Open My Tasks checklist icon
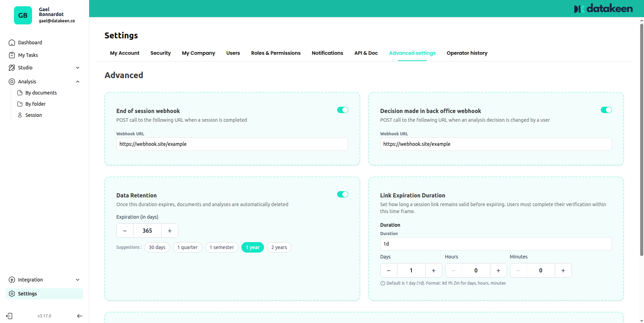Viewport: 644px width, 323px height. point(12,55)
